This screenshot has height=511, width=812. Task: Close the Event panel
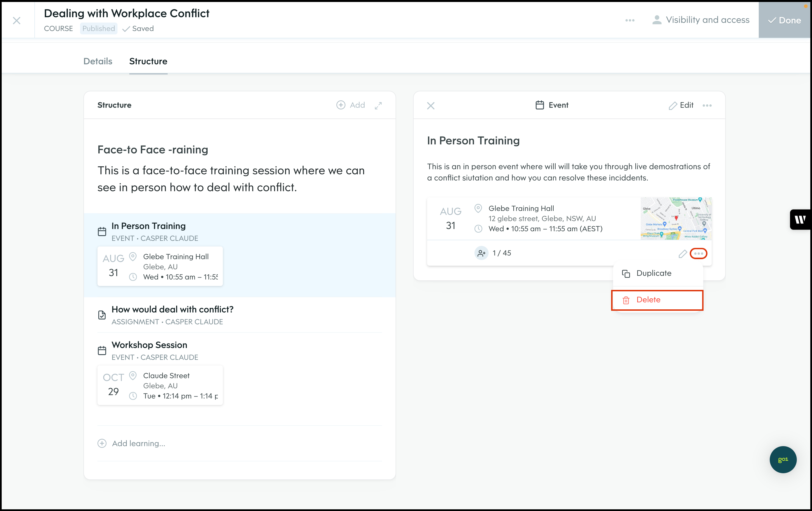pos(431,106)
